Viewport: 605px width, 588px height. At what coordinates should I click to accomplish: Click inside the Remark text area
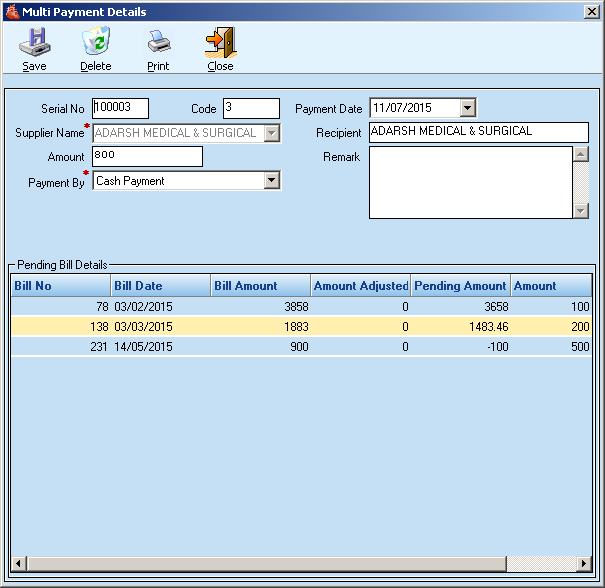[x=469, y=182]
